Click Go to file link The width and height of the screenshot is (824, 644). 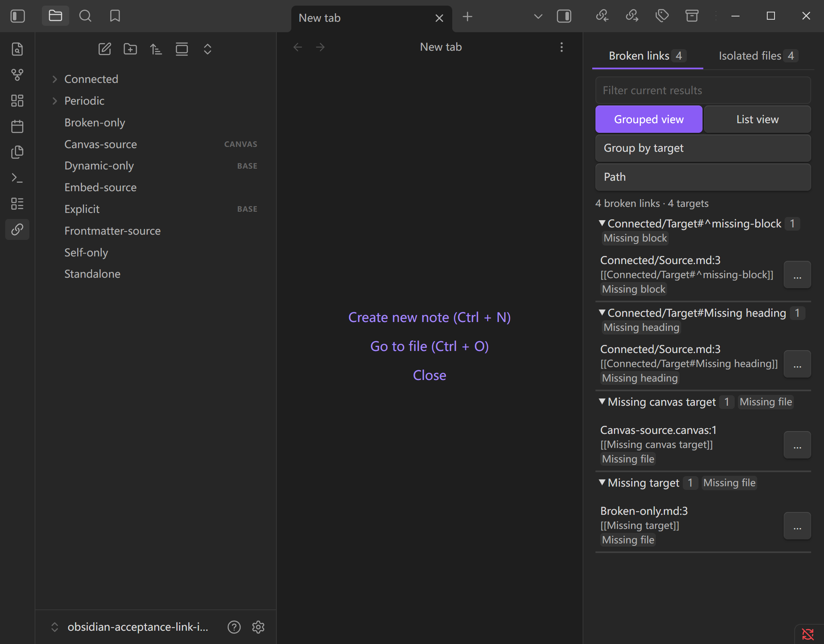(429, 347)
